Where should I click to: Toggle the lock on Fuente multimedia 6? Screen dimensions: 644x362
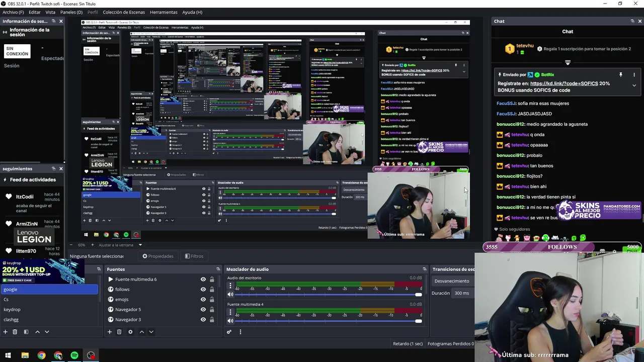(212, 280)
